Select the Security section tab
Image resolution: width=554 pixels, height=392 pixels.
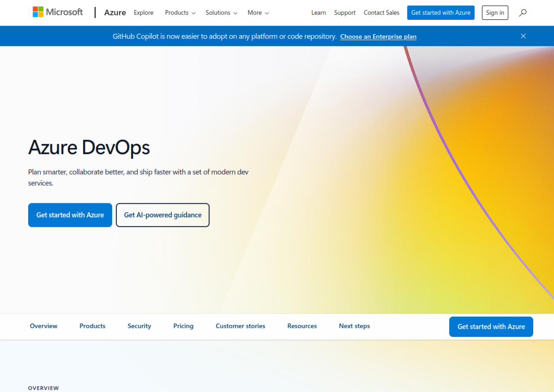[x=139, y=326]
